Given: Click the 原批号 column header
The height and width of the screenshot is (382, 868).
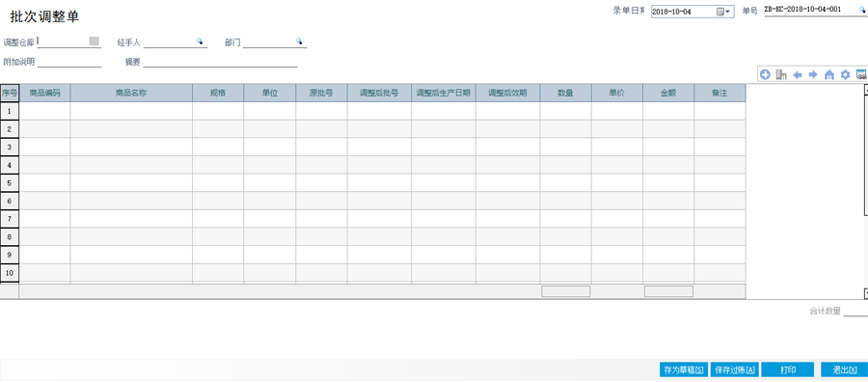Looking at the screenshot, I should [x=321, y=93].
